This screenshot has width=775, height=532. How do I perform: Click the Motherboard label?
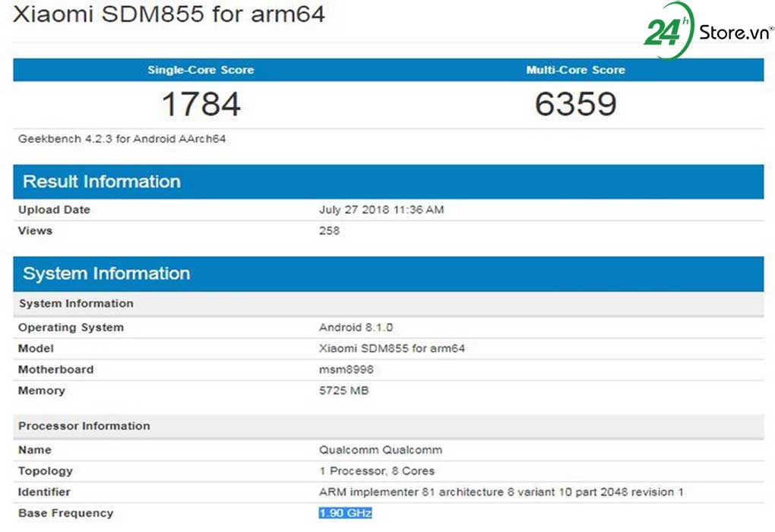click(56, 370)
